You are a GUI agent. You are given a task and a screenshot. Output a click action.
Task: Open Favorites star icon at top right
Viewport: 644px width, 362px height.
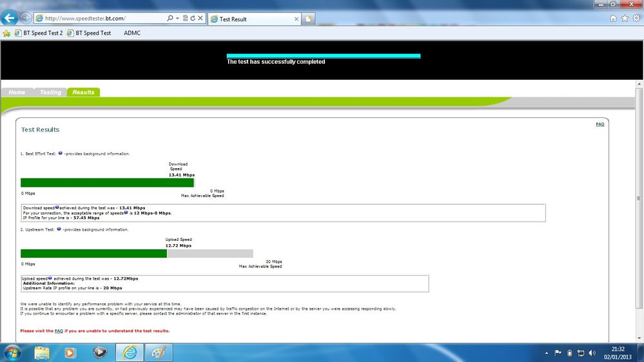coord(625,18)
